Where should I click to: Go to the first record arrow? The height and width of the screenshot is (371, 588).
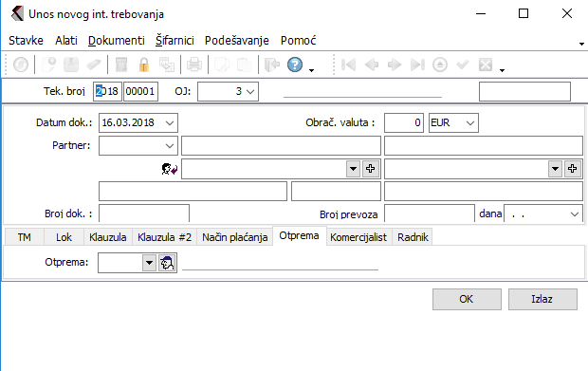pos(348,65)
